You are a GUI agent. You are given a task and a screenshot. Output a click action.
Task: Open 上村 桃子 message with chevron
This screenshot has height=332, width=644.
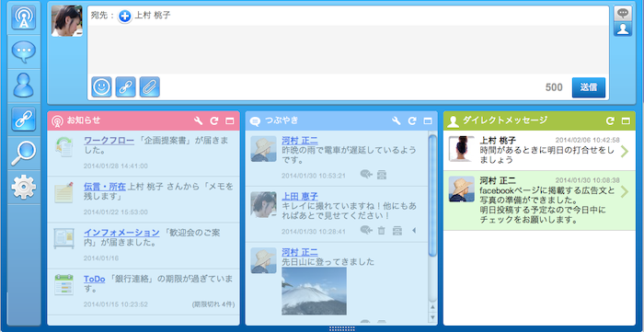tap(625, 151)
